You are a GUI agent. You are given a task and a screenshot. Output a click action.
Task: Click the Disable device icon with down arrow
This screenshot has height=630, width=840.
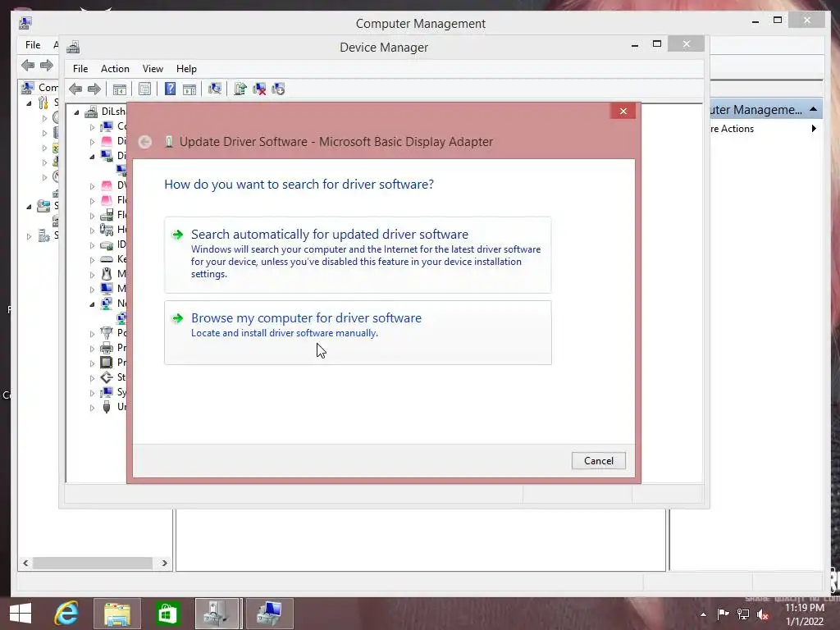[278, 89]
